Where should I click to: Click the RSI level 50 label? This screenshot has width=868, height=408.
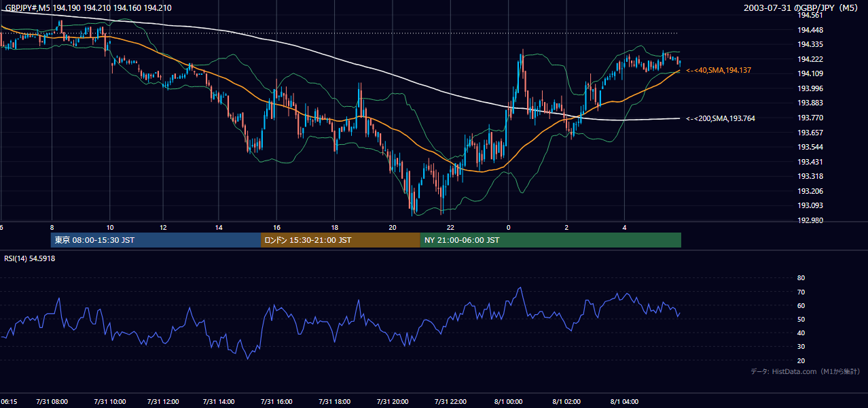(801, 319)
